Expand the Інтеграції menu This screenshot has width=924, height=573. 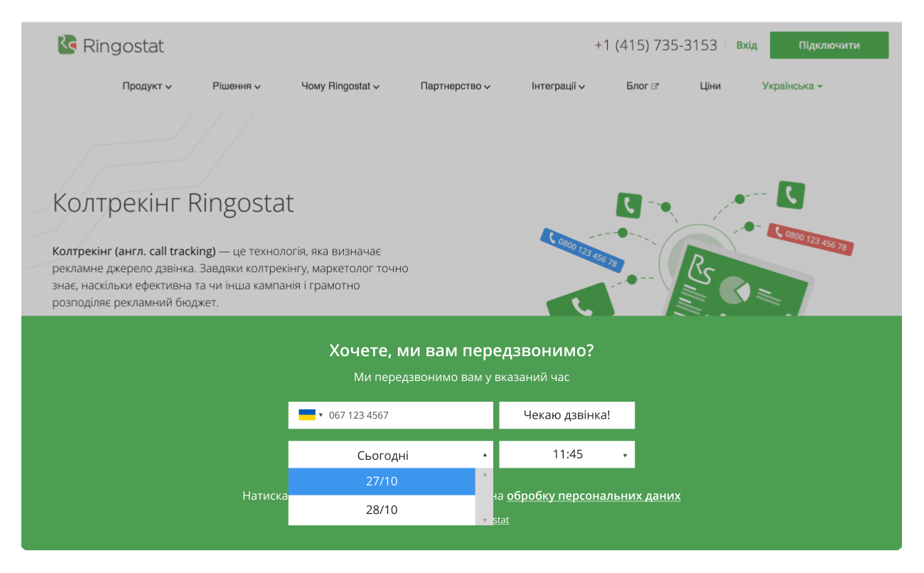tap(559, 86)
